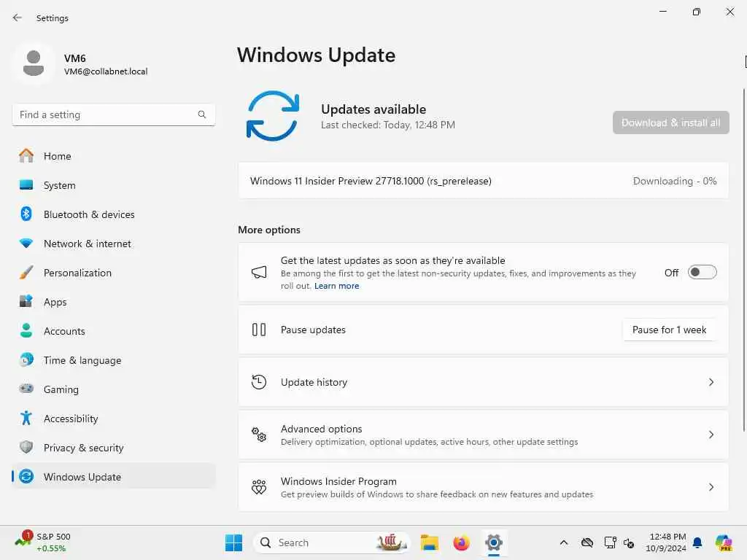Click Last checked: Today, 12:48 PM text
This screenshot has width=747, height=560.
click(x=388, y=125)
